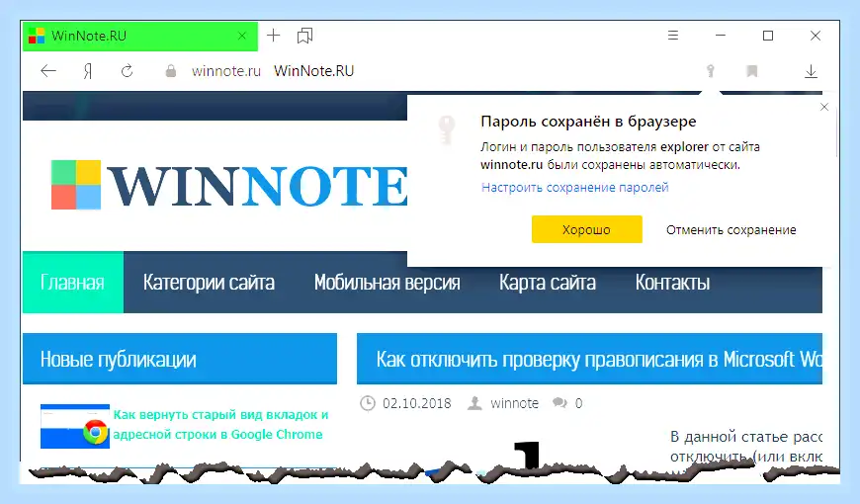Go back with the browser back arrow
860x504 pixels.
tap(48, 71)
